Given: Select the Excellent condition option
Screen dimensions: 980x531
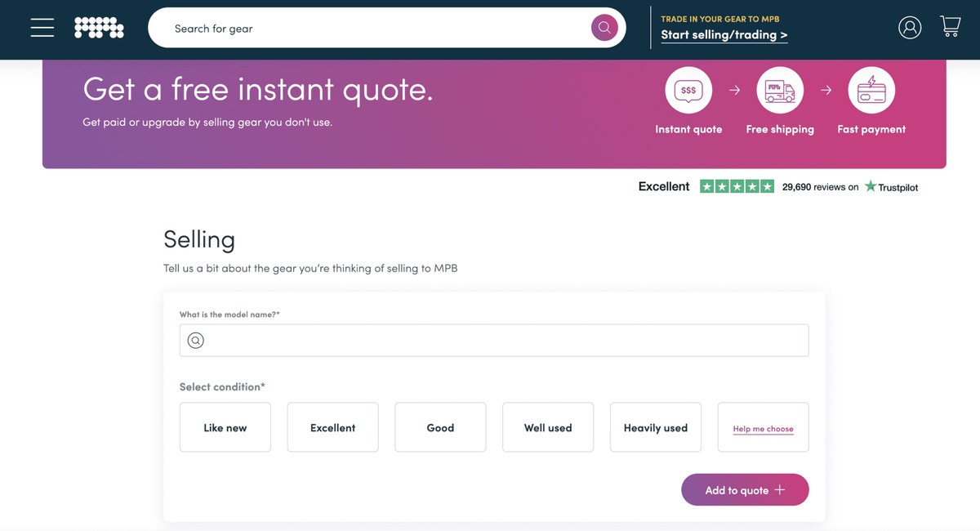Looking at the screenshot, I should click(333, 427).
